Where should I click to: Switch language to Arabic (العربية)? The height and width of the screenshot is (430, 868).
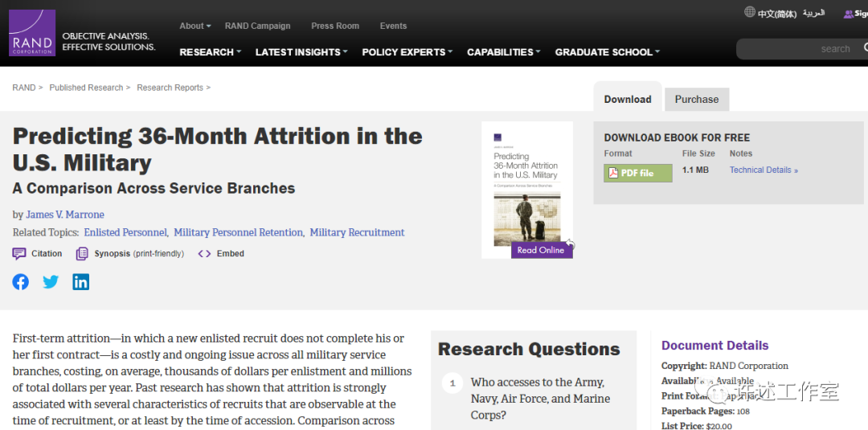click(x=813, y=13)
